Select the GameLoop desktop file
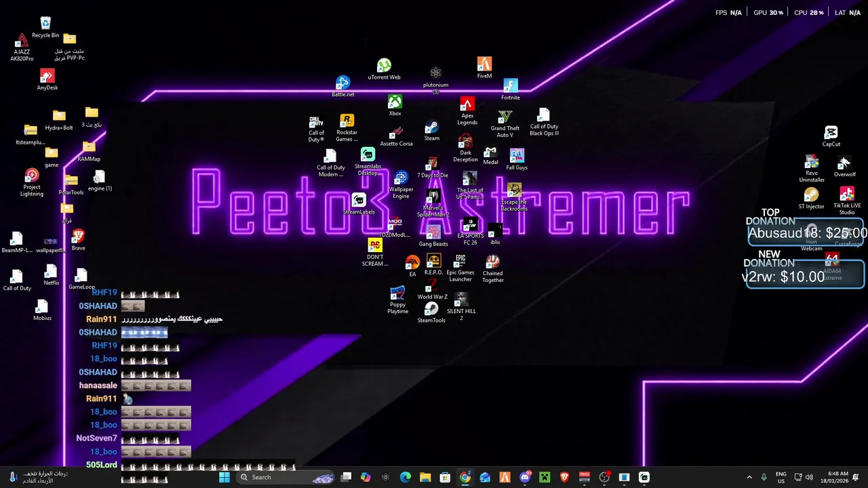 [x=81, y=279]
